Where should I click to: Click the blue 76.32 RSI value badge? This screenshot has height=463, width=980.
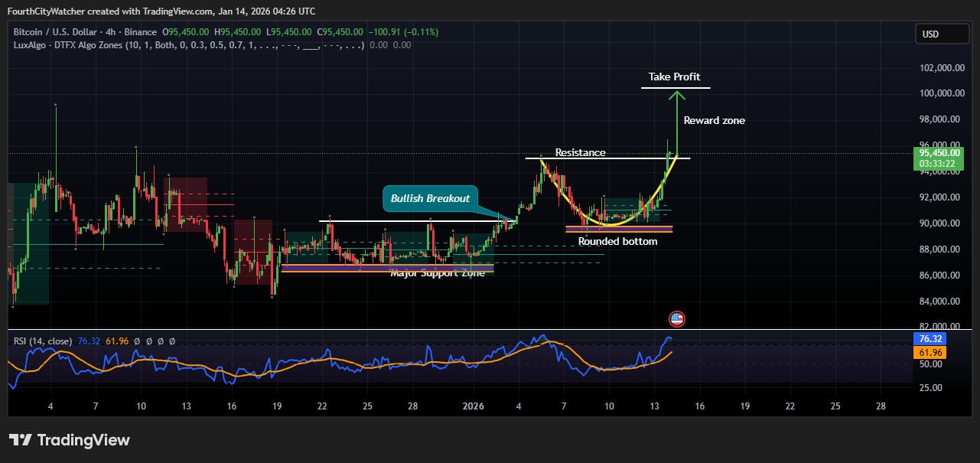pyautogui.click(x=930, y=338)
